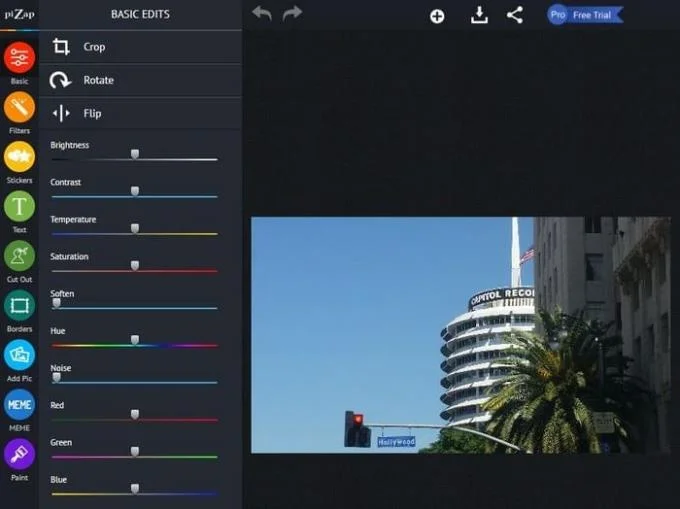The height and width of the screenshot is (509, 680).
Task: Open the Text tool
Action: point(19,206)
